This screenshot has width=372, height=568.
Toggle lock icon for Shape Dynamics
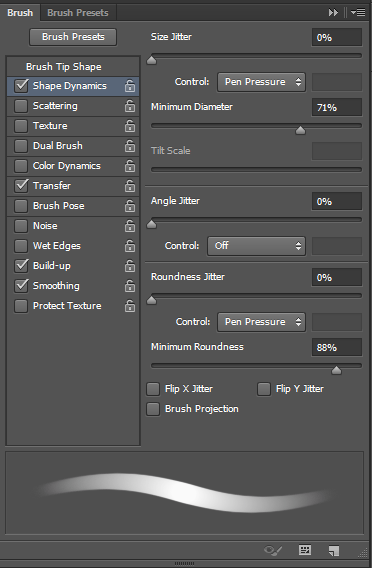coord(130,86)
